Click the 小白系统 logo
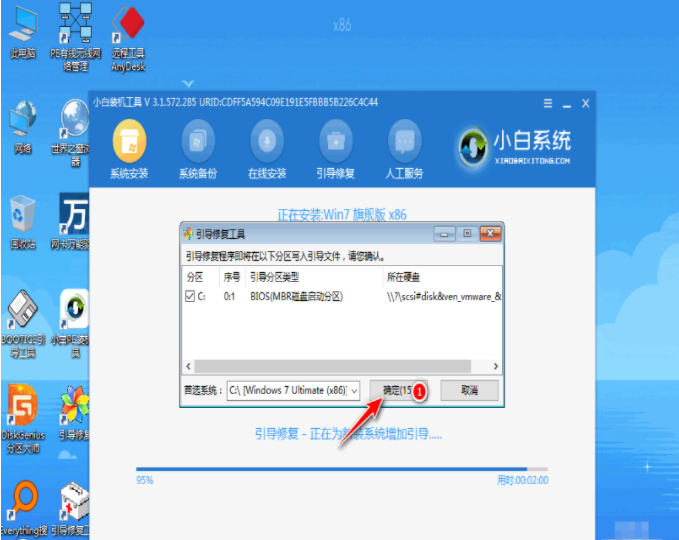This screenshot has height=540, width=679. [x=514, y=148]
